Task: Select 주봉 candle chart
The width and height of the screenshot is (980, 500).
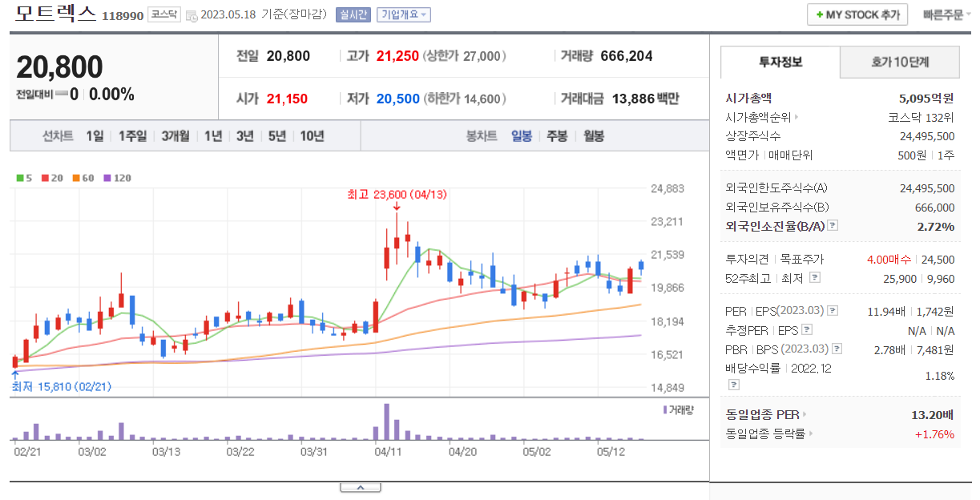Action: [x=558, y=136]
